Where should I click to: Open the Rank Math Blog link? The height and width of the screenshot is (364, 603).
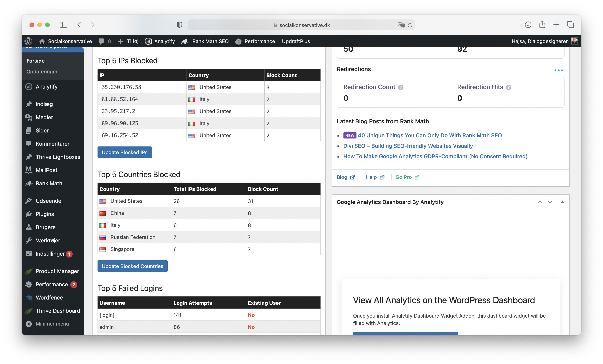coord(346,177)
